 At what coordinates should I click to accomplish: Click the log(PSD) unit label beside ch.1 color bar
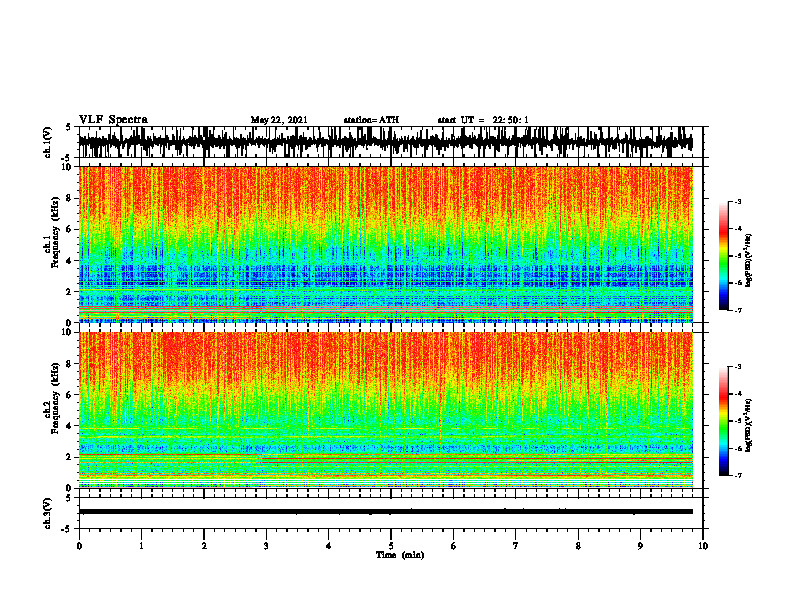(x=748, y=261)
